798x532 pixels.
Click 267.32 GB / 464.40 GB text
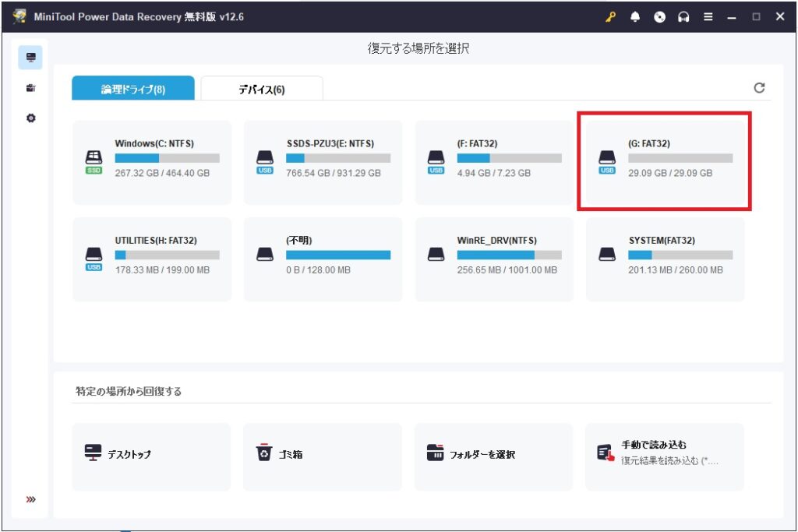pos(162,173)
